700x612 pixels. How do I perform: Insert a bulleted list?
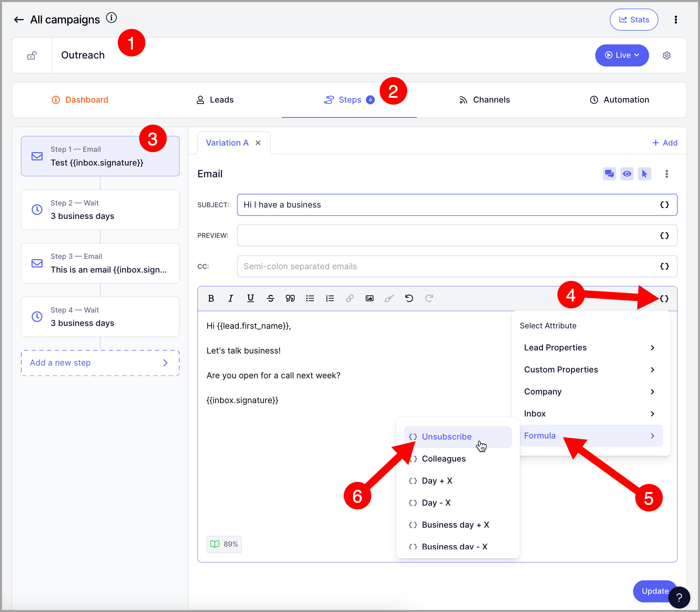(x=310, y=298)
